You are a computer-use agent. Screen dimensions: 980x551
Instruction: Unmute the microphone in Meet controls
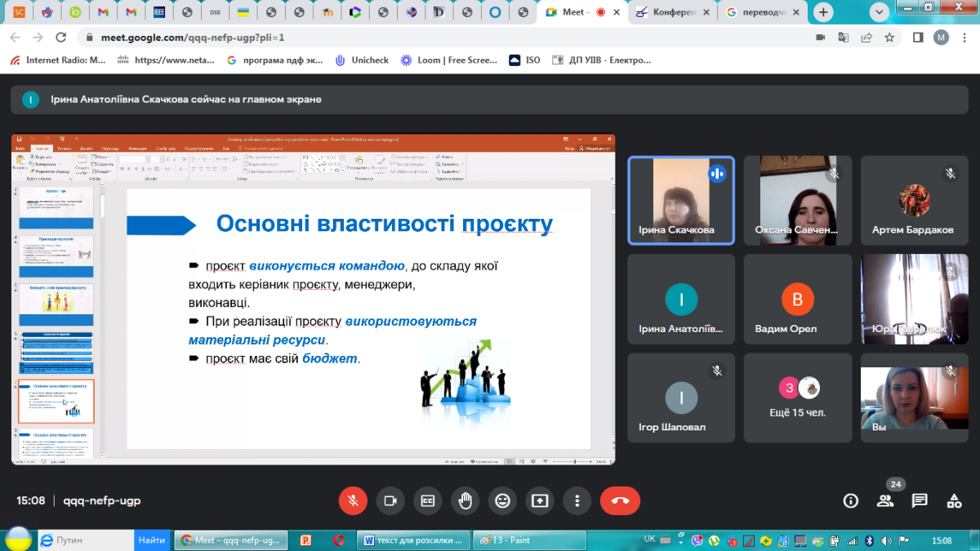(353, 500)
